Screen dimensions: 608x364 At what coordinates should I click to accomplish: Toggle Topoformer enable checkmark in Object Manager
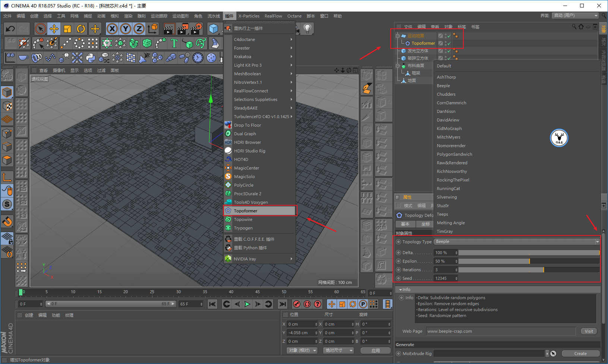[x=449, y=44]
